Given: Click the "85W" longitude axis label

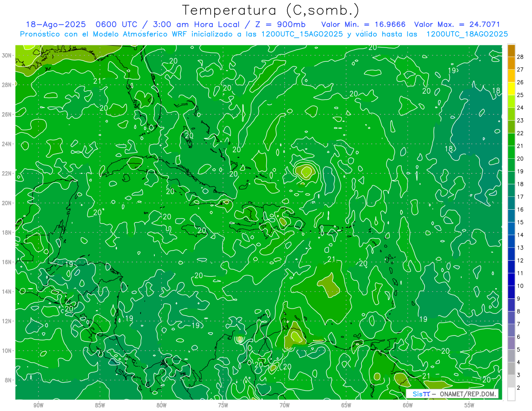Looking at the screenshot, I should tap(100, 405).
